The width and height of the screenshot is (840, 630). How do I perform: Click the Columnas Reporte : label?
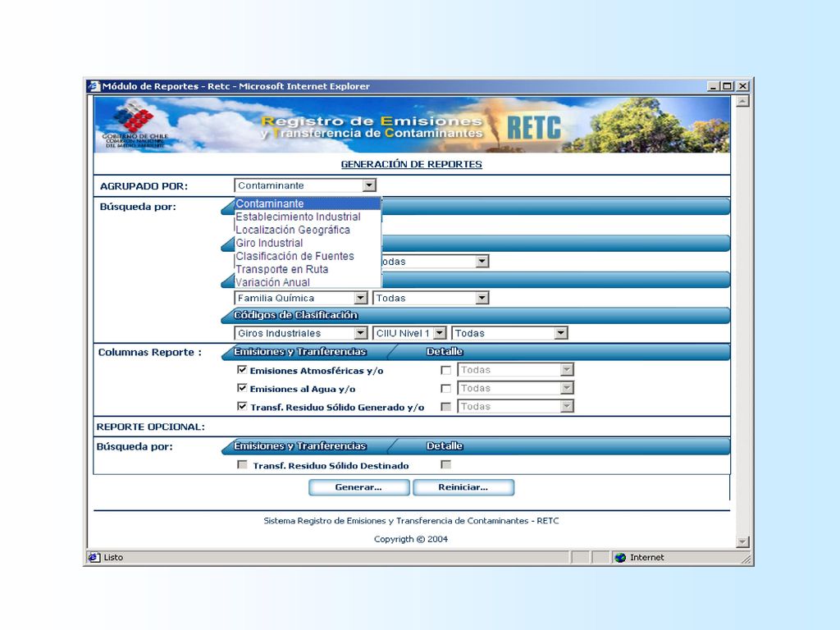(150, 352)
